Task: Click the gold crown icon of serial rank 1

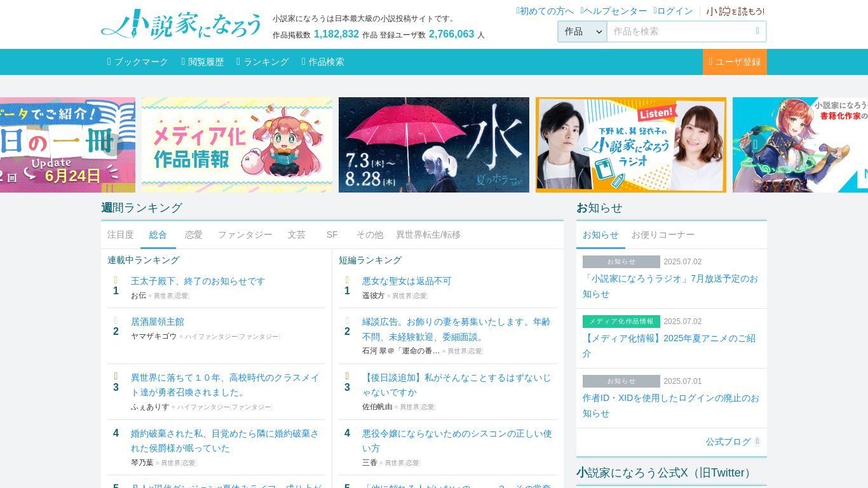Action: (x=116, y=280)
